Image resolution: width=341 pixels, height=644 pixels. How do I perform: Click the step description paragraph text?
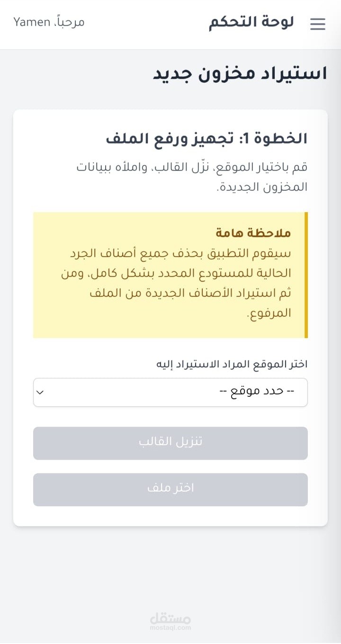192,177
